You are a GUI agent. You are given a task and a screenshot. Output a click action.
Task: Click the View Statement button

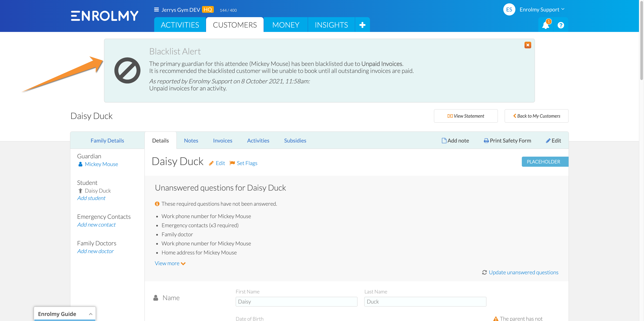466,116
